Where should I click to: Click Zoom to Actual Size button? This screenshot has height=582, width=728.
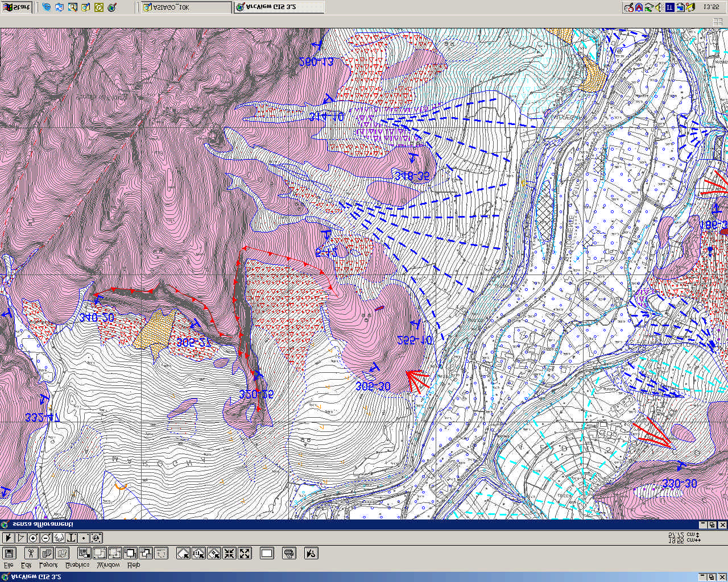pos(198,553)
